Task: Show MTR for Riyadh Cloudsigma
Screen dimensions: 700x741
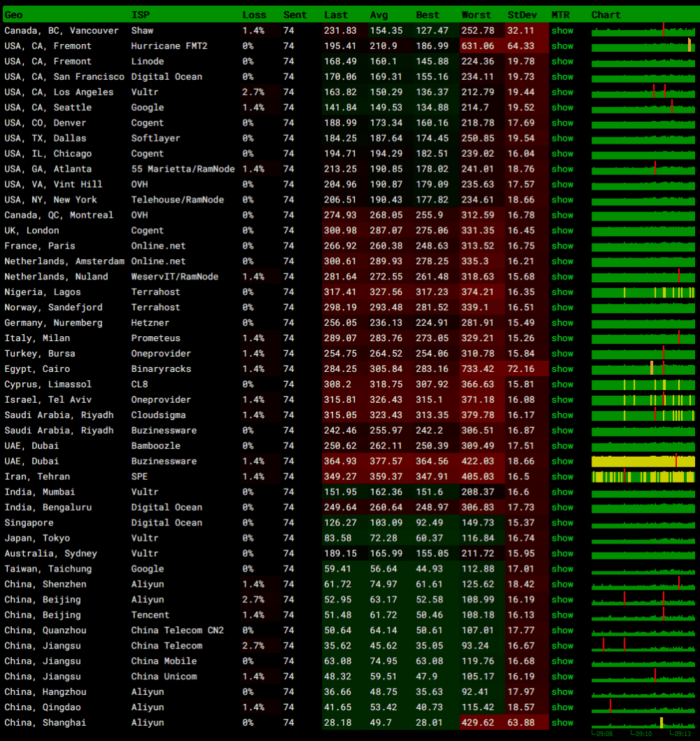Action: pos(562,415)
